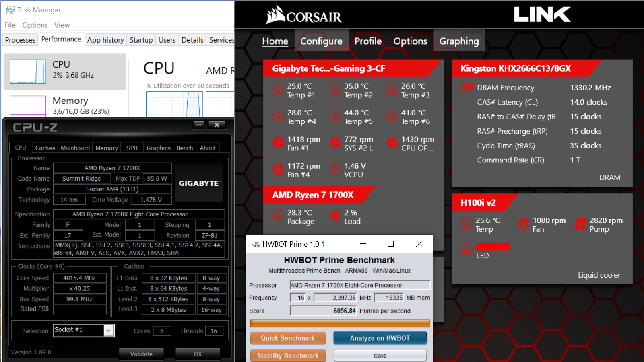Select the CPU item in Task Manager sidebar
Screen dimensions: 644x362
click(x=65, y=72)
